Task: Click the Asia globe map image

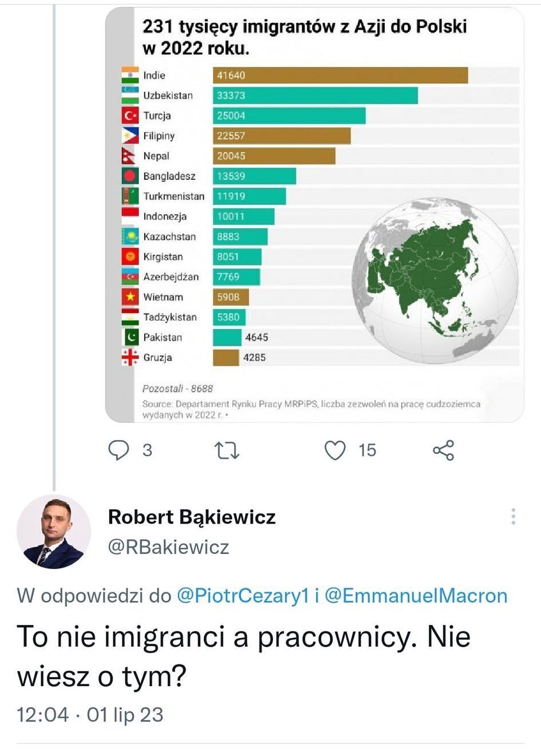Action: [435, 281]
